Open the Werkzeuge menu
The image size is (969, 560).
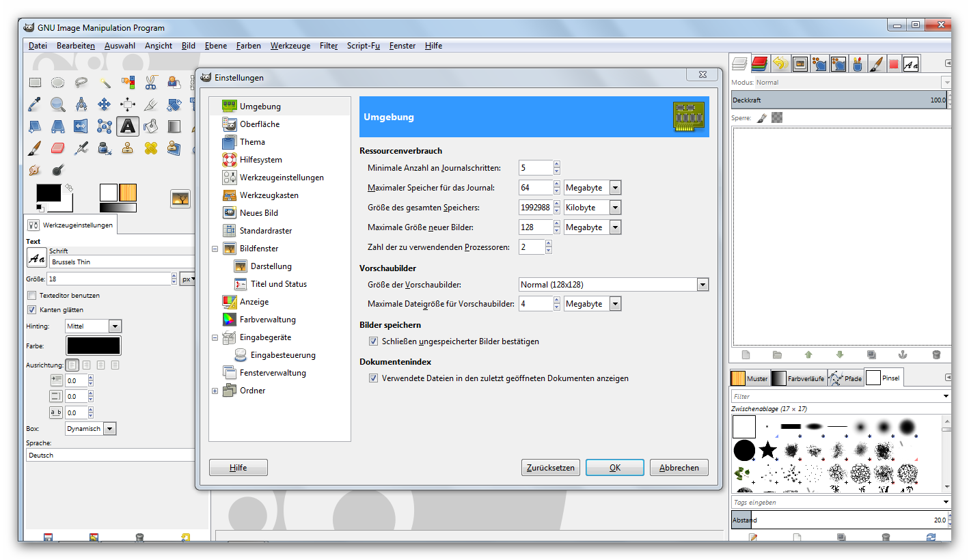(x=290, y=46)
